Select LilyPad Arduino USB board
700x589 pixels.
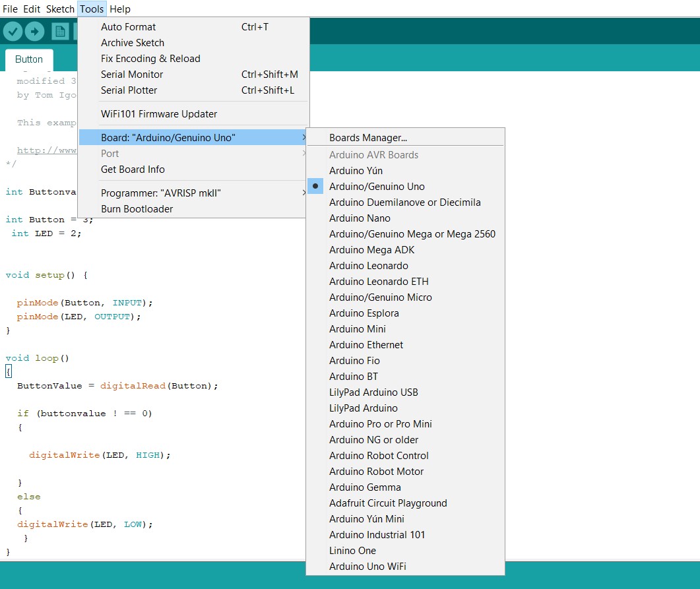click(x=405, y=392)
